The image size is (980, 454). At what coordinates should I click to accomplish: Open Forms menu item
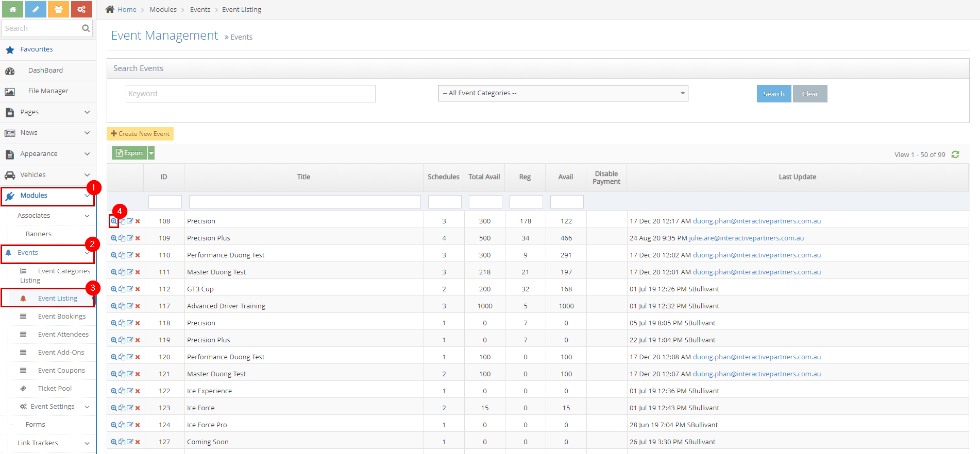click(36, 425)
